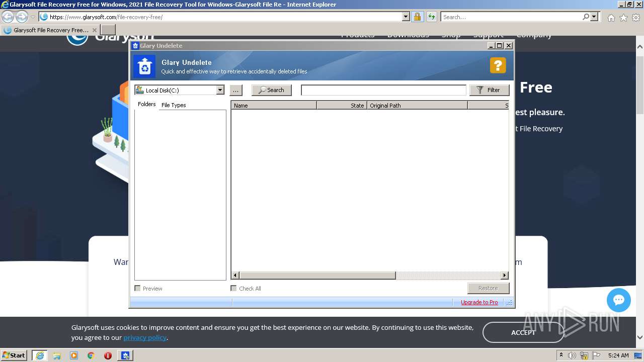Click the action center flag tray icon
This screenshot has height=362, width=644.
596,355
